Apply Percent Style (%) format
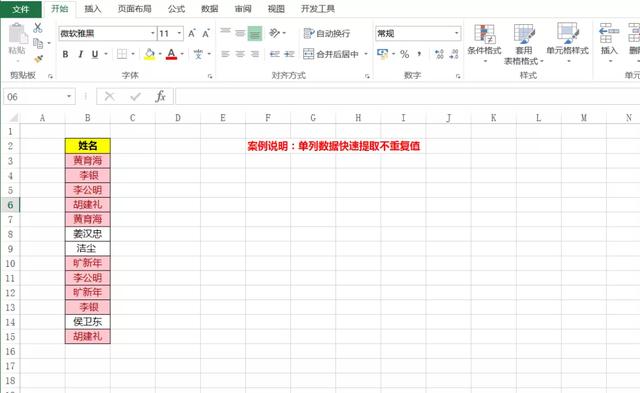This screenshot has width=640, height=393. [x=404, y=54]
